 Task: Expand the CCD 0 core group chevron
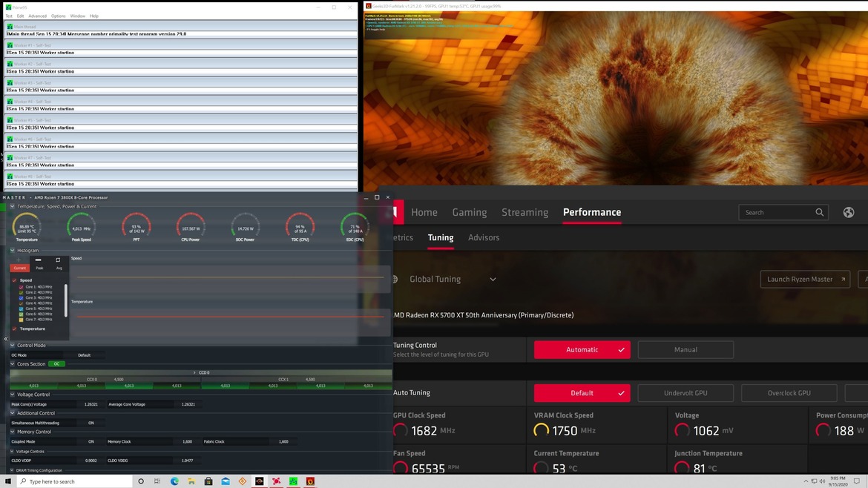pos(194,373)
